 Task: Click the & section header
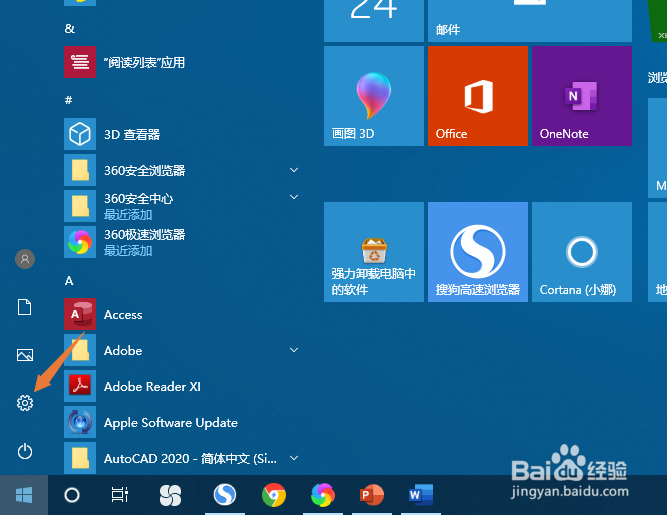70,28
